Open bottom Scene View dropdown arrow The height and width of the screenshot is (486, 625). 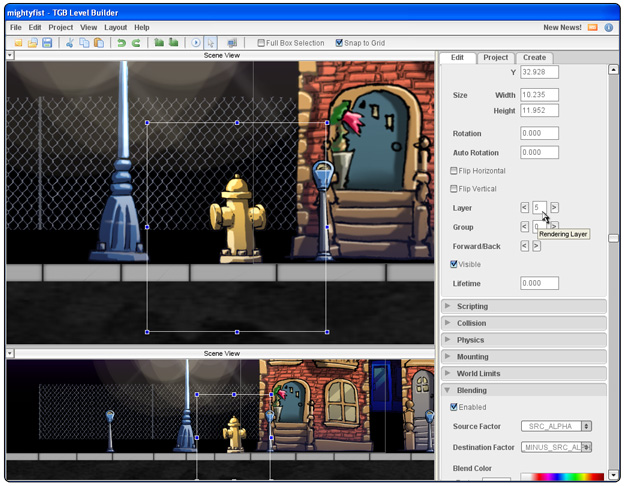[x=10, y=353]
